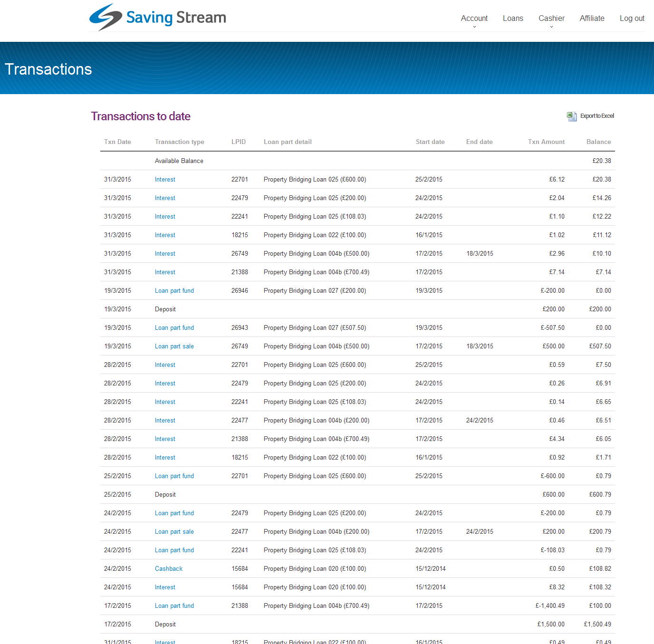Screen dimensions: 654x644
Task: Open Interest link for LPID 22701 on 28/2/2015
Action: click(x=165, y=365)
